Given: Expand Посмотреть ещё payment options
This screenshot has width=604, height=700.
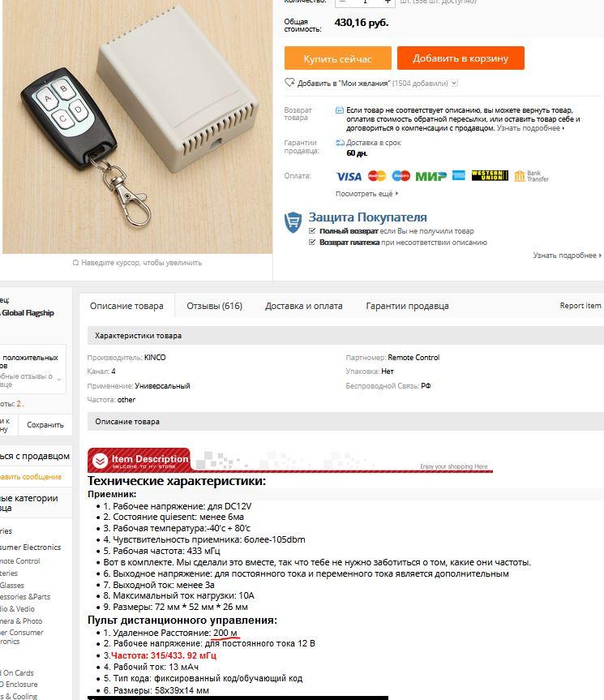Looking at the screenshot, I should tap(366, 194).
